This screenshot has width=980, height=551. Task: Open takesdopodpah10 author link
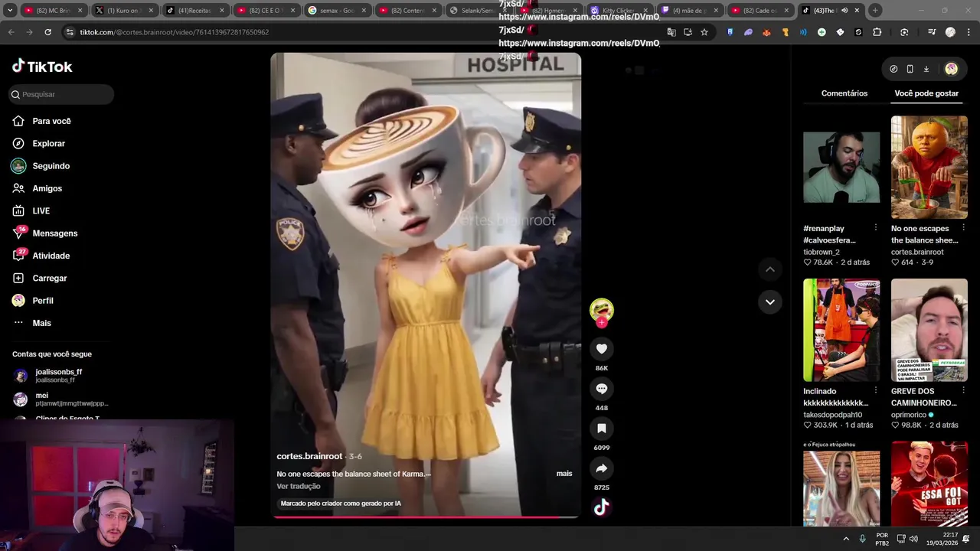pyautogui.click(x=833, y=415)
